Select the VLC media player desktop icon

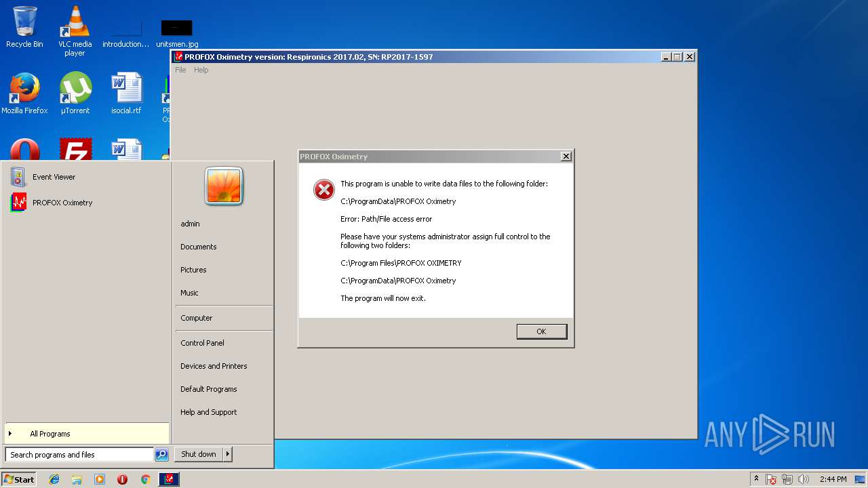[x=75, y=31]
